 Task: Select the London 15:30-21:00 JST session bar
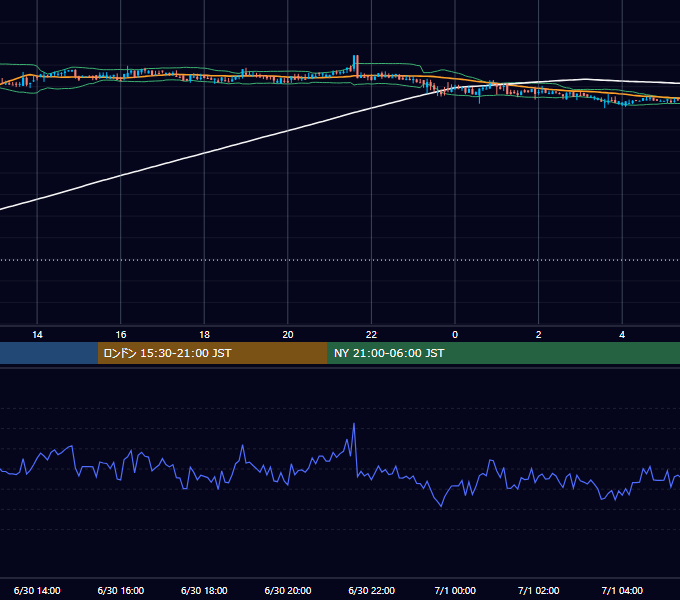pyautogui.click(x=212, y=353)
